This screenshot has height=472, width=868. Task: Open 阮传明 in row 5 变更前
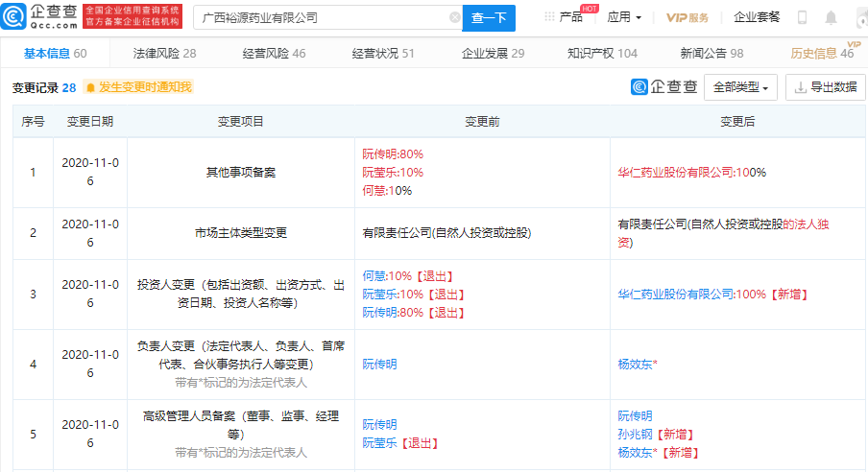point(379,424)
